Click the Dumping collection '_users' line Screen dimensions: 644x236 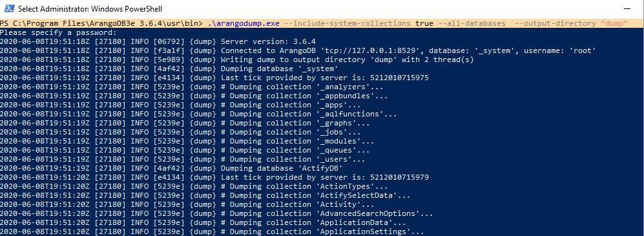183,159
